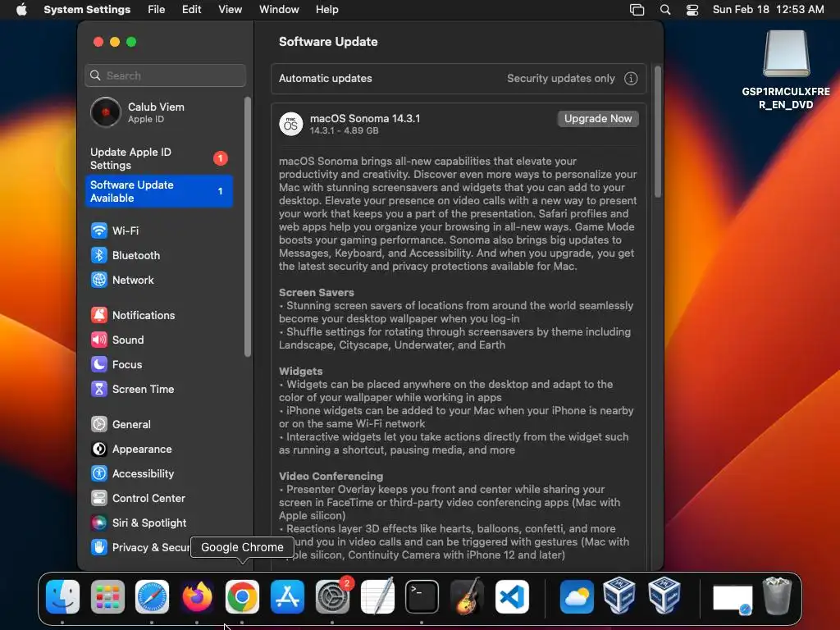Image resolution: width=840 pixels, height=630 pixels.
Task: Click the Widgets heading
Action: point(300,372)
